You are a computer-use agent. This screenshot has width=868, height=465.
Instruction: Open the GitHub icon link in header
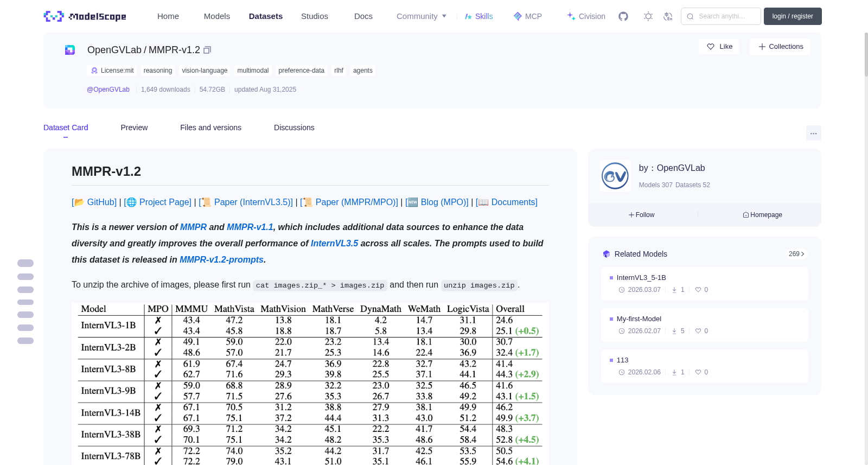pos(623,16)
